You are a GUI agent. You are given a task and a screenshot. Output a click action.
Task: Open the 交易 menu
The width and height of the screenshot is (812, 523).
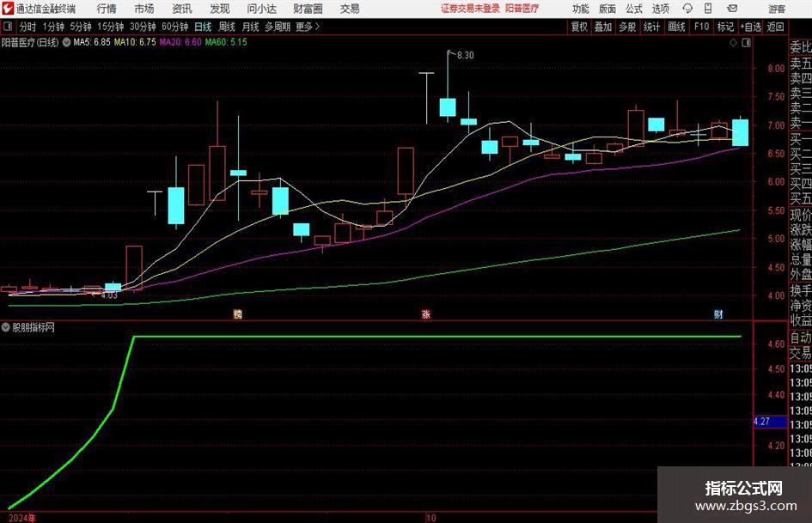click(350, 9)
